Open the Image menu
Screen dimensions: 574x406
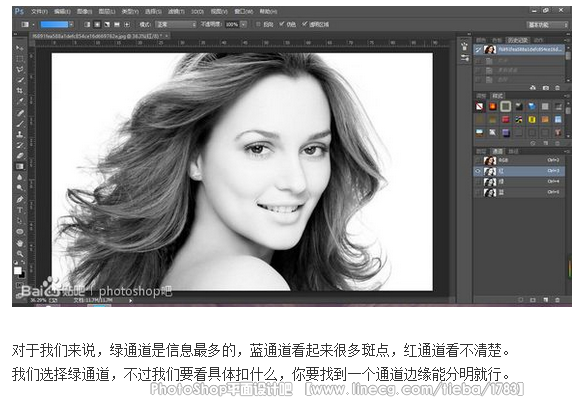pos(85,11)
